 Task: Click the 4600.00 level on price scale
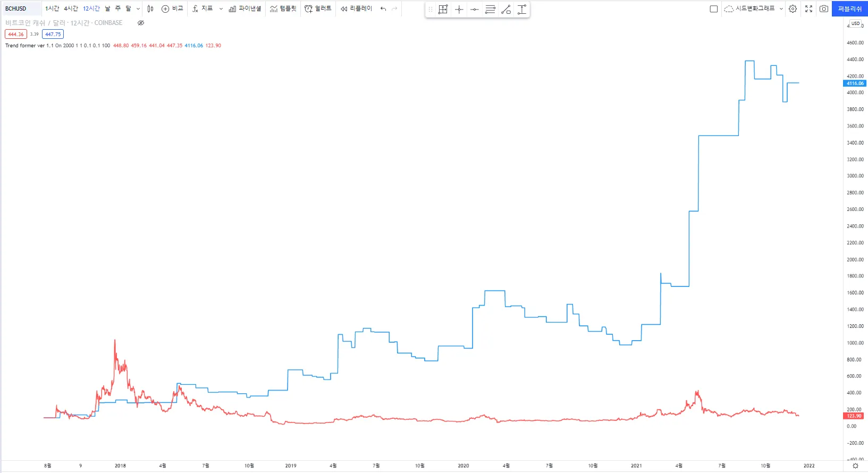click(x=855, y=43)
